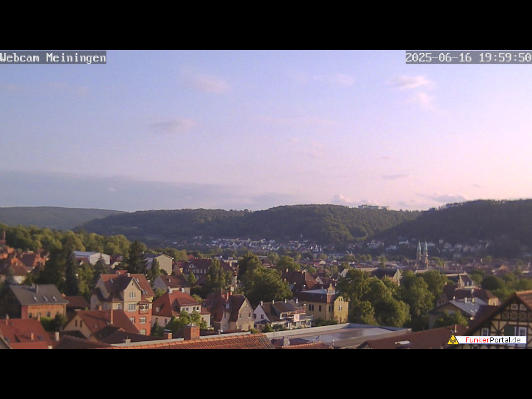532x399 pixels.
Task: Click the FunkerPortal.de logo link
Action: click(x=487, y=340)
